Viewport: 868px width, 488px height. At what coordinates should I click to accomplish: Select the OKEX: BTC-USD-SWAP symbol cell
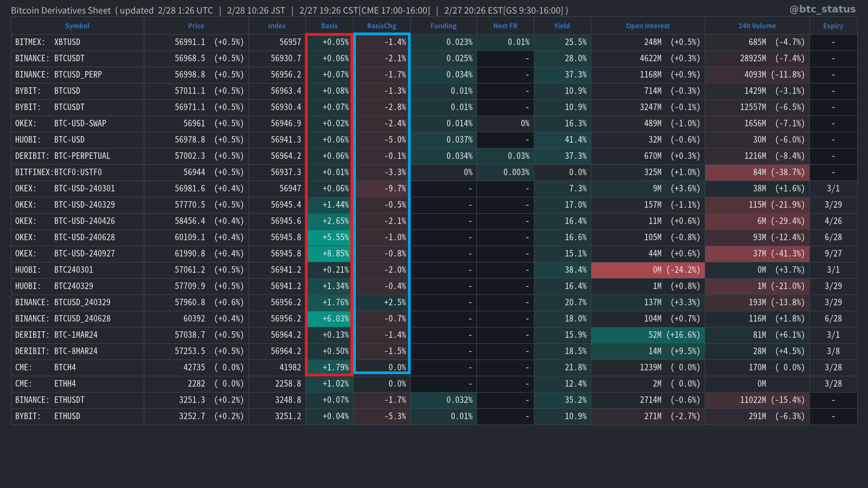pos(78,124)
